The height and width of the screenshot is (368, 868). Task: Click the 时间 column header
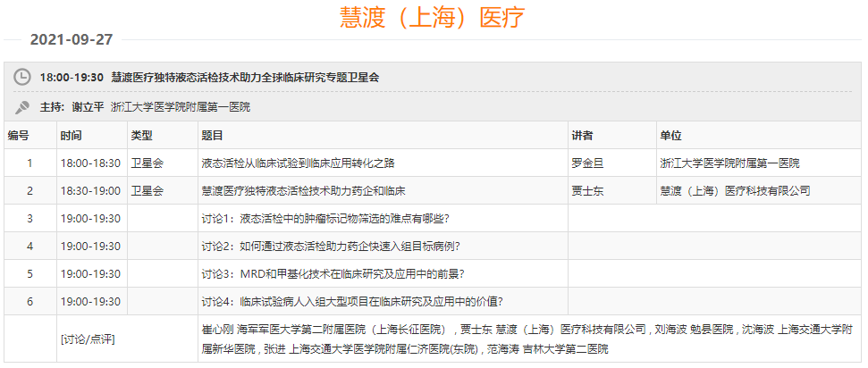tap(72, 136)
